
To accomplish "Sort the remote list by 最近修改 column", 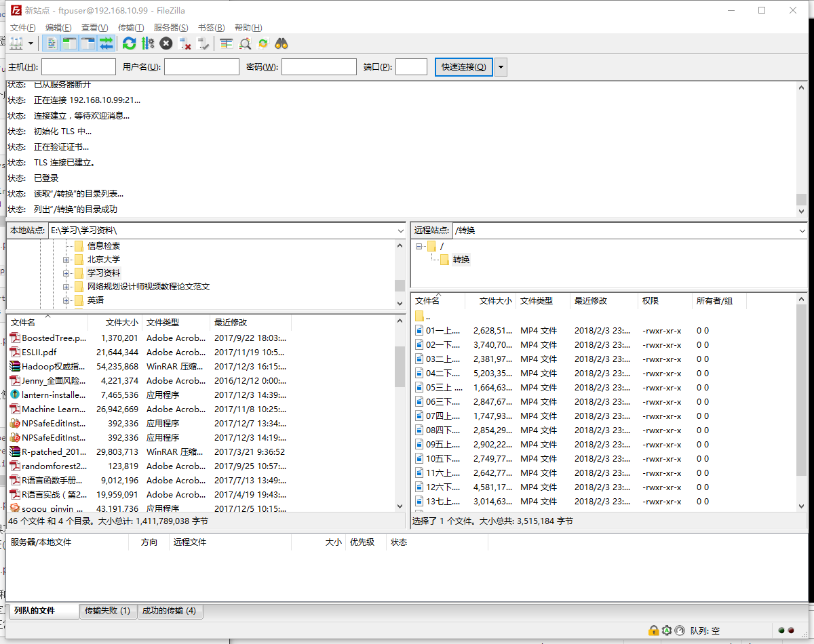I will 590,301.
